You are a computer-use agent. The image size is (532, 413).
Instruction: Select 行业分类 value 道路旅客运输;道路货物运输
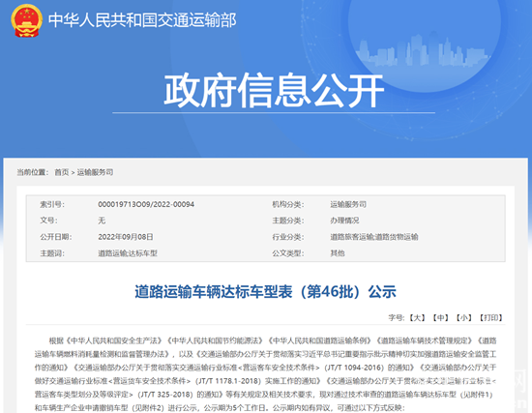click(x=374, y=237)
